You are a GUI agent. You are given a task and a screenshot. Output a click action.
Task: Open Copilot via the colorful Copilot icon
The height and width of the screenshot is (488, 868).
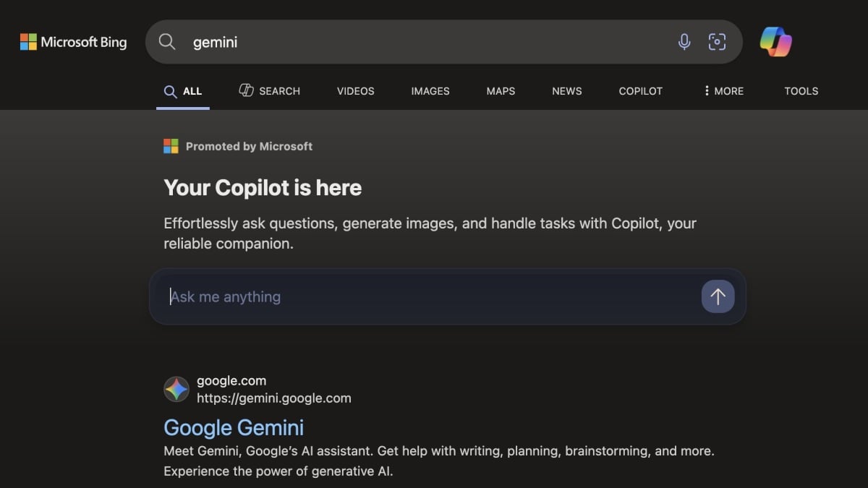[x=775, y=41]
